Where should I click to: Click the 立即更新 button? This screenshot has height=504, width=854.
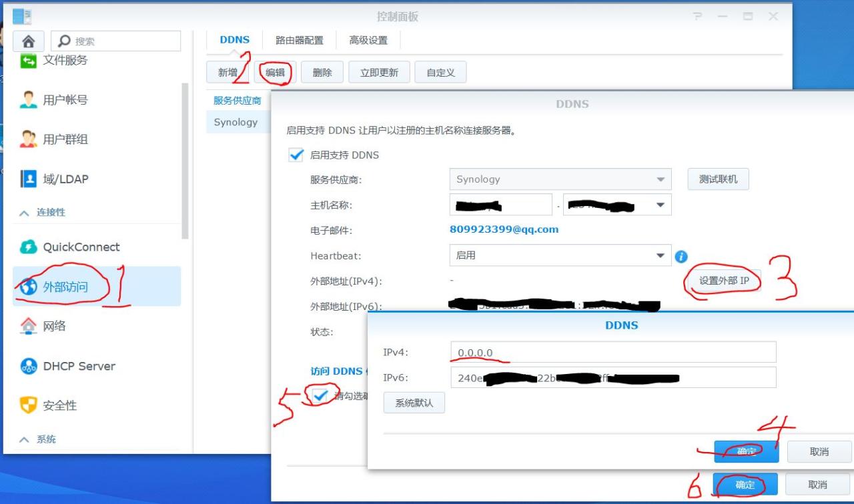pos(379,73)
